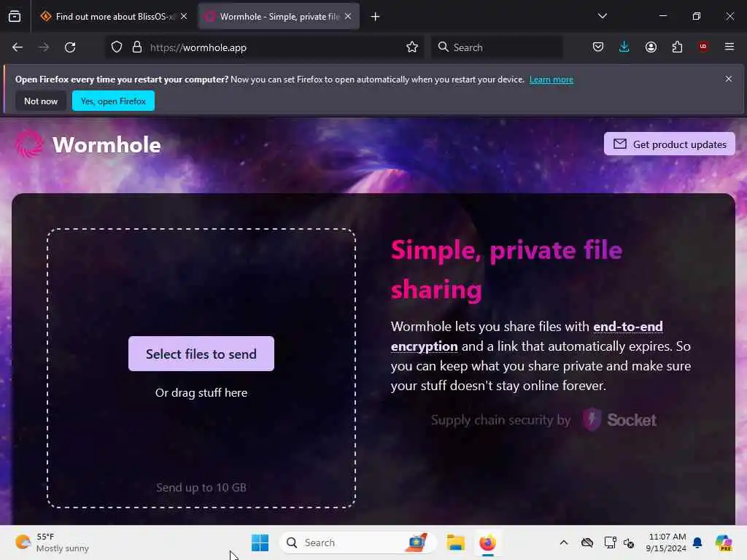This screenshot has width=747, height=560.
Task: Dismiss the Firefox startup notification bar
Action: pos(729,79)
